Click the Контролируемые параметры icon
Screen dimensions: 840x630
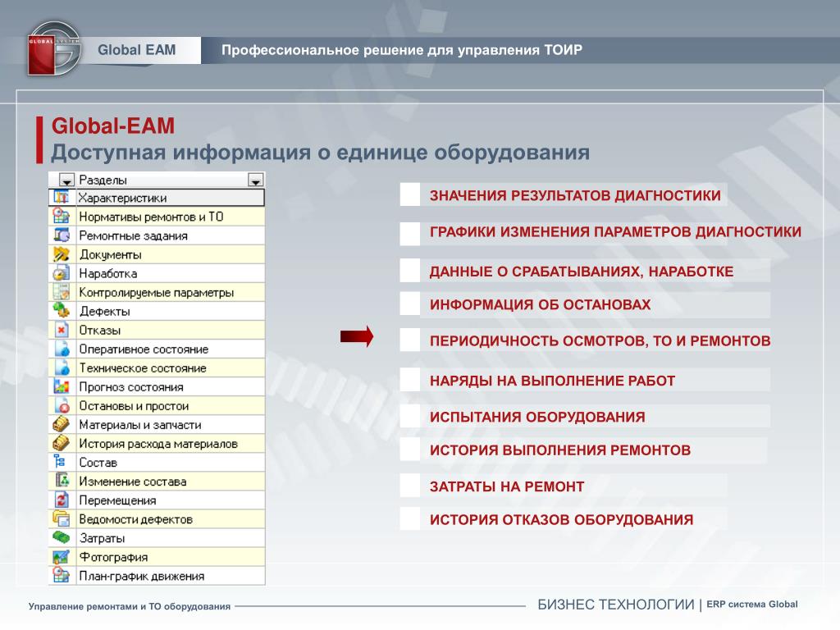pyautogui.click(x=62, y=292)
